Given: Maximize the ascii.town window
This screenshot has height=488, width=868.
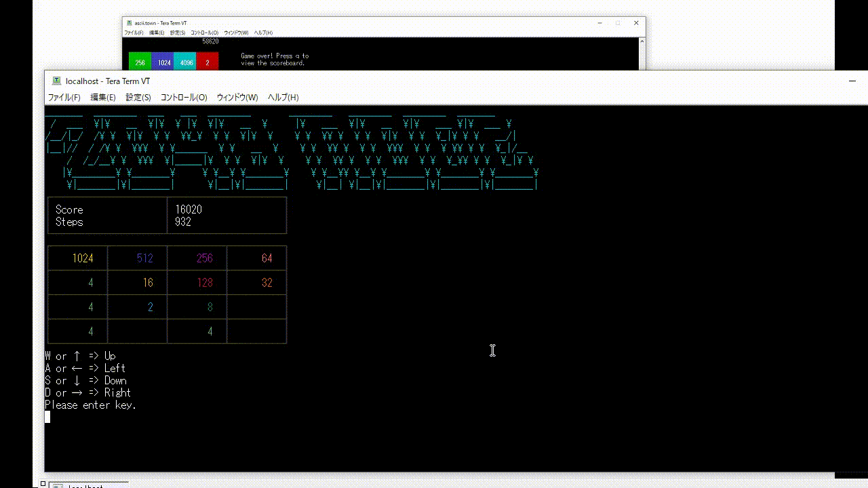Looking at the screenshot, I should (x=618, y=23).
